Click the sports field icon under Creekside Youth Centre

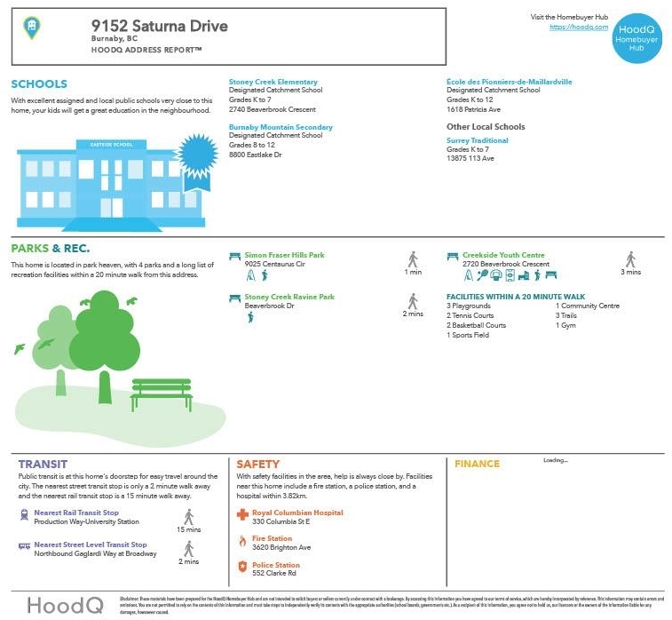510,275
